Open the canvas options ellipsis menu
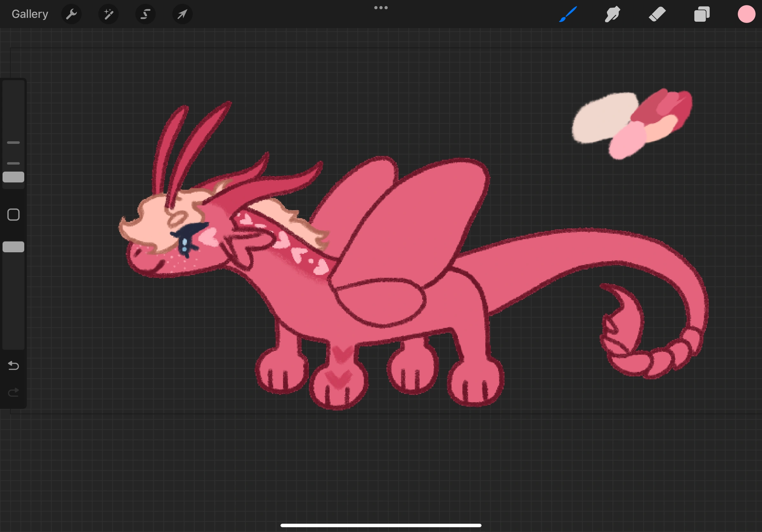This screenshot has width=762, height=532. pos(381,7)
